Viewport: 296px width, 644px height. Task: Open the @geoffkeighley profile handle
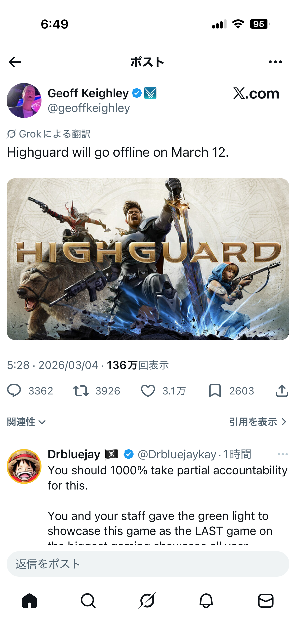(89, 108)
